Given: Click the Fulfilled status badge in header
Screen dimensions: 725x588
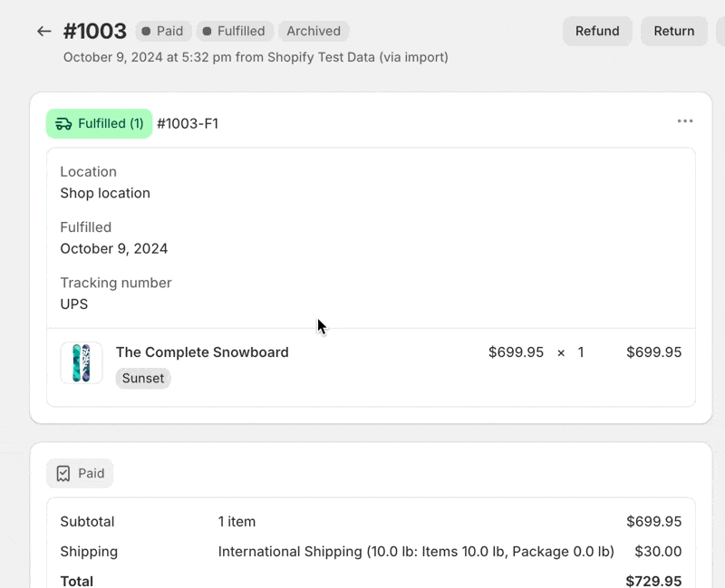Looking at the screenshot, I should [235, 31].
